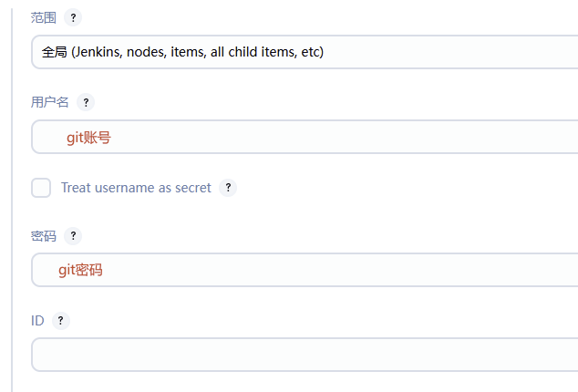
Task: Click the red git密码 annotation text
Action: 80,271
